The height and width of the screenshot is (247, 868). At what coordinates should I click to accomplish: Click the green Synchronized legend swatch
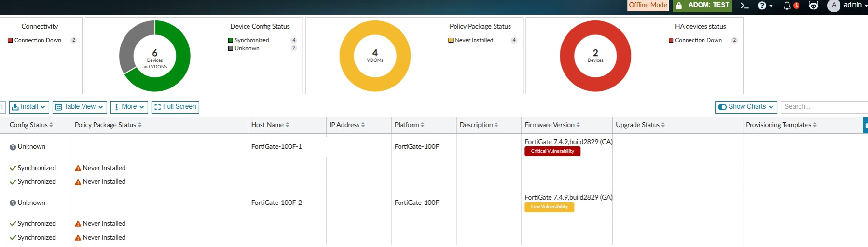[x=231, y=40]
